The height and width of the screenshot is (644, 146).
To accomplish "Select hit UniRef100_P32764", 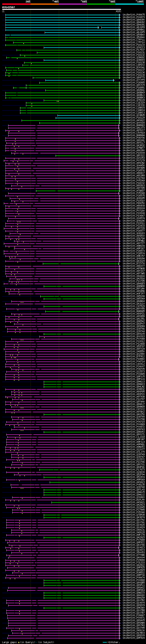I will pos(133,178).
